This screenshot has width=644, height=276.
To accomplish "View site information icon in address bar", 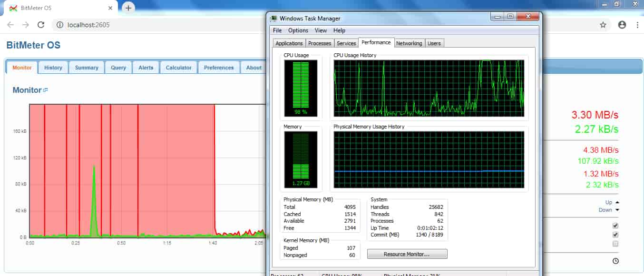I will 60,25.
